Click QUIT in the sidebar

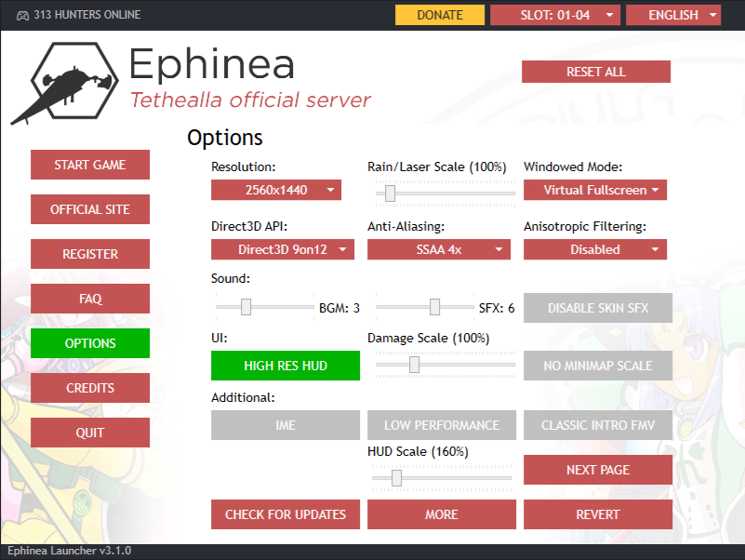[x=90, y=433]
